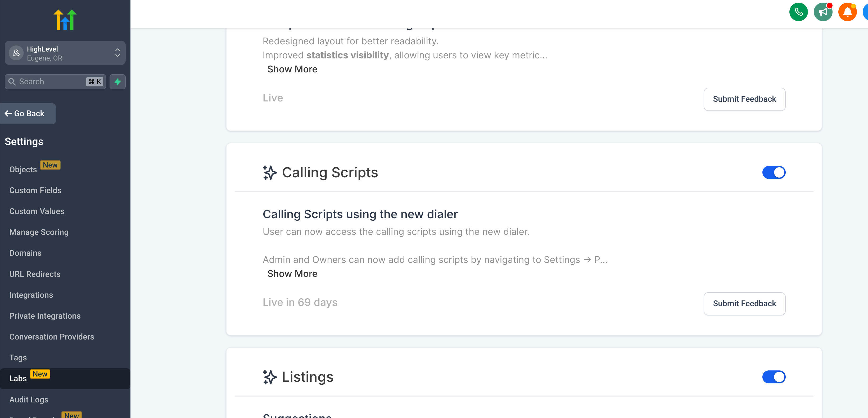This screenshot has width=868, height=418.
Task: Click the sidebar Search field
Action: click(x=51, y=82)
